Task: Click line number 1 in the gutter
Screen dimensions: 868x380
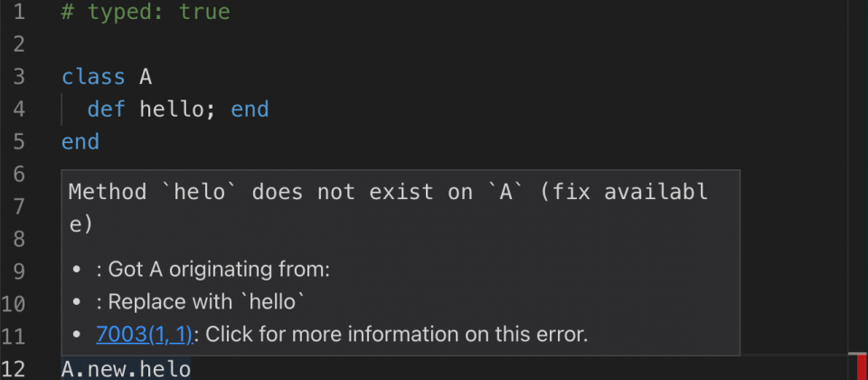Action: click(x=18, y=12)
